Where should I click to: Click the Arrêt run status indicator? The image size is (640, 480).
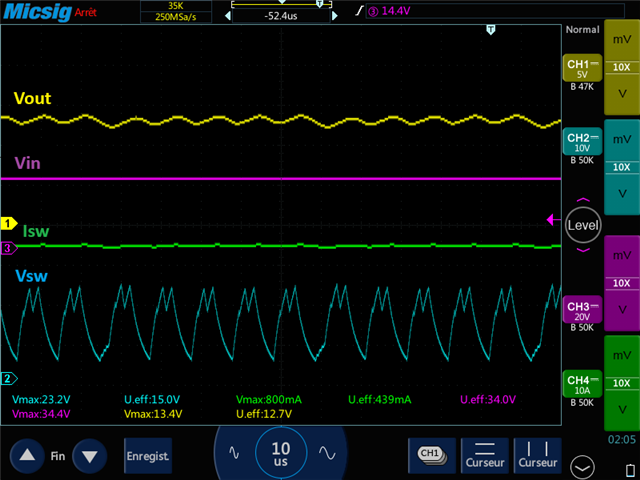[x=85, y=12]
